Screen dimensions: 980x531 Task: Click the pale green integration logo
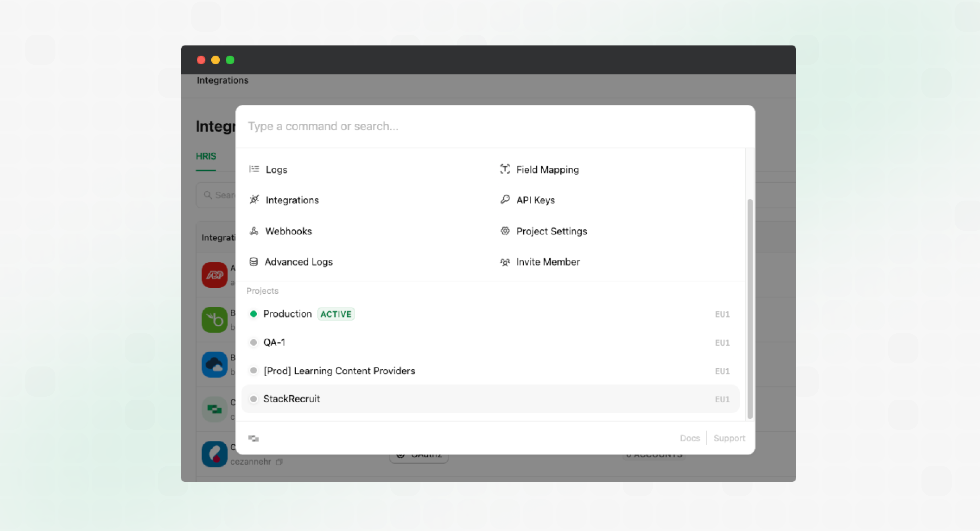tap(215, 409)
